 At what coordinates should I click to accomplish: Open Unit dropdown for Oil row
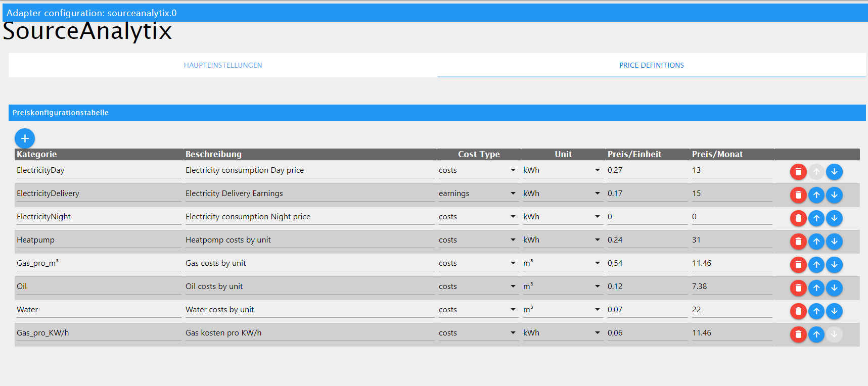point(563,286)
